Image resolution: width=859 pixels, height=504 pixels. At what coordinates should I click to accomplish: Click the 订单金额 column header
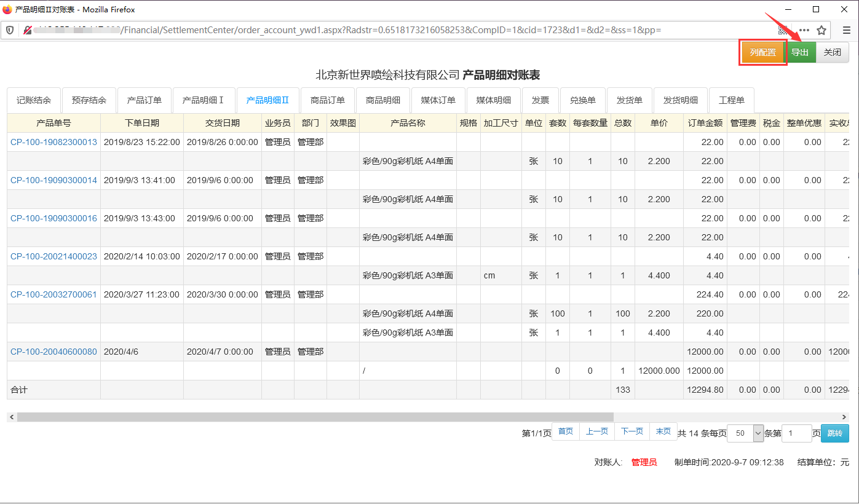pos(705,123)
